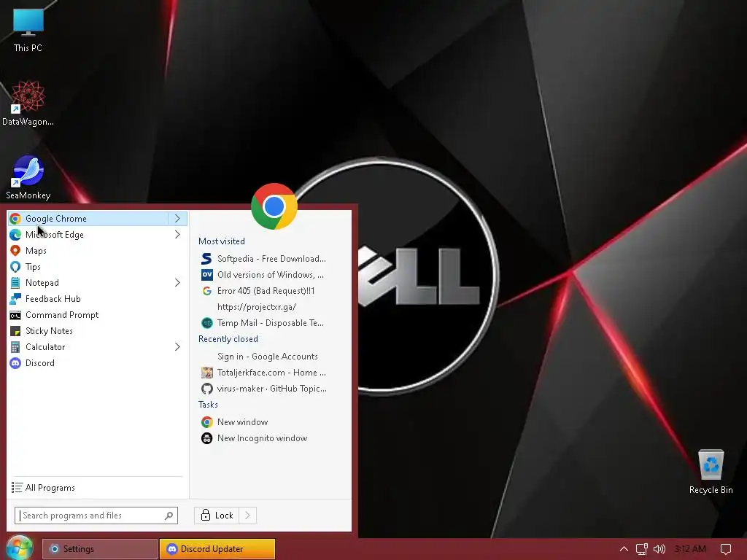Click the Calculator icon in list

[15, 346]
